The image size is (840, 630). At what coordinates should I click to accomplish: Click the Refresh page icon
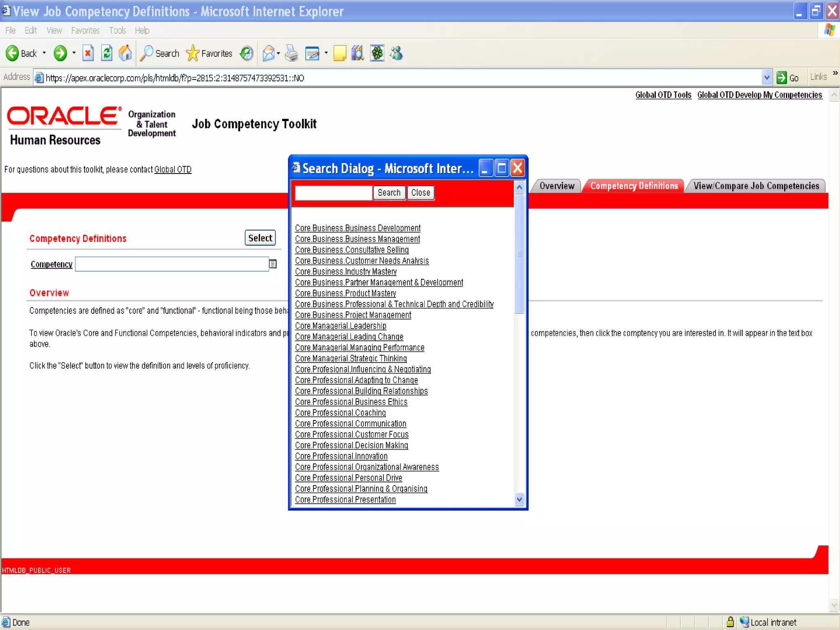point(107,53)
